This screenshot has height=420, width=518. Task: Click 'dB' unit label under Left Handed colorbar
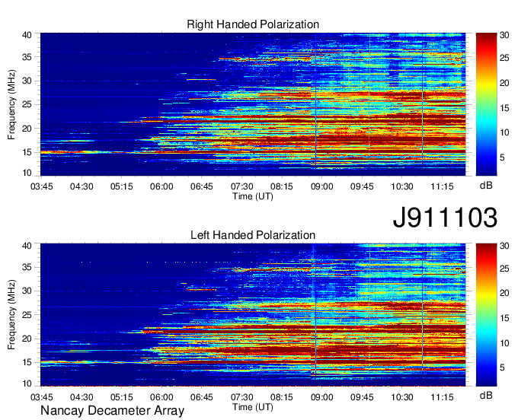pos(486,395)
